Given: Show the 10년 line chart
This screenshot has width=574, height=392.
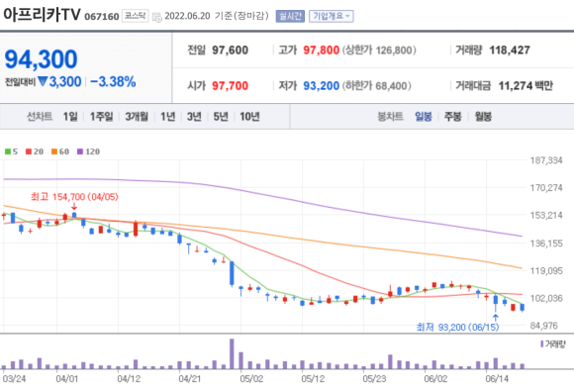Looking at the screenshot, I should [x=249, y=117].
